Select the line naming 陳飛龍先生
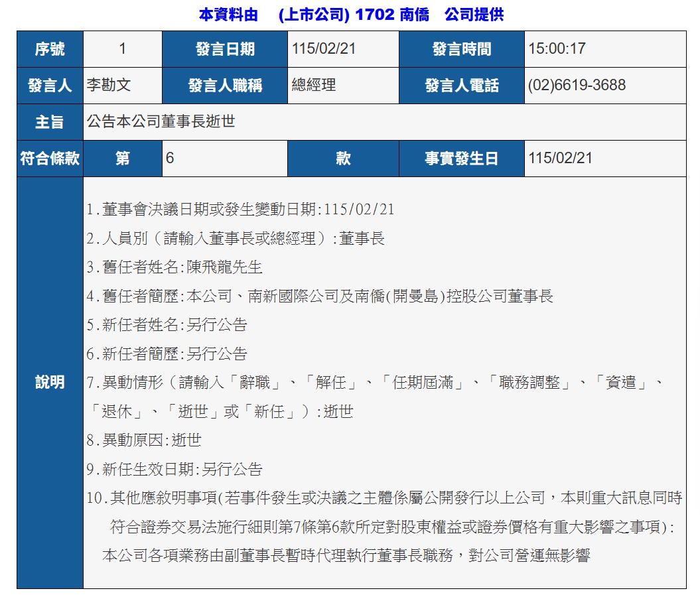Screen dimensions: 700x597 click(175, 267)
